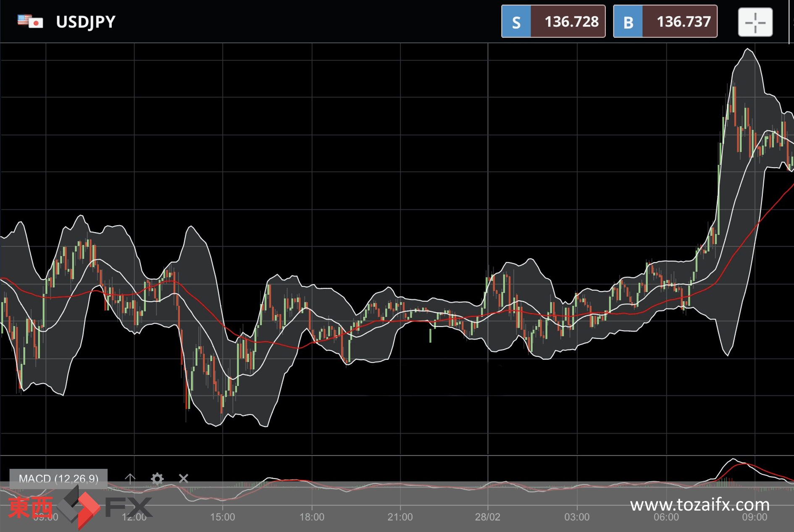The width and height of the screenshot is (794, 532).
Task: Click the 03:00 time axis label
Action: (577, 517)
